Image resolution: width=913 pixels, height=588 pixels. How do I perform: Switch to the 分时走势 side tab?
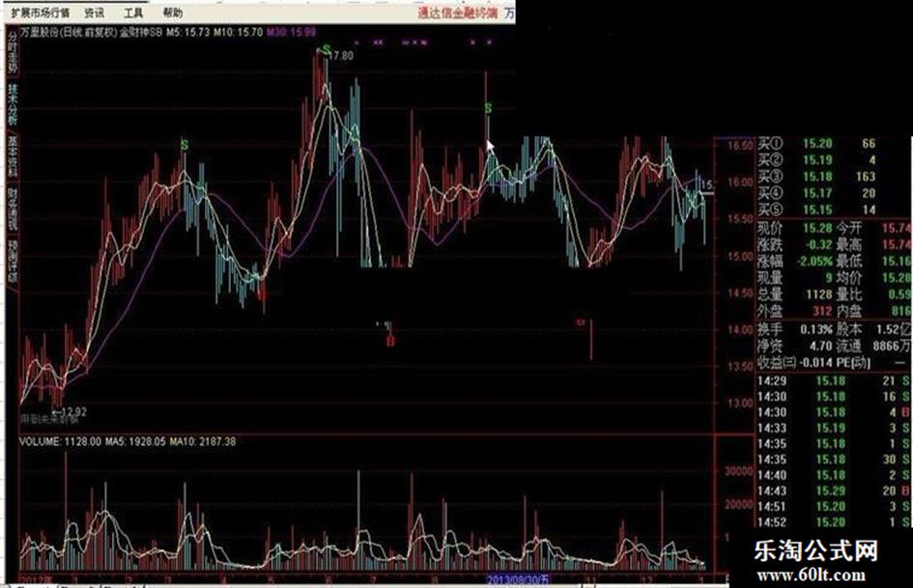pos(13,53)
